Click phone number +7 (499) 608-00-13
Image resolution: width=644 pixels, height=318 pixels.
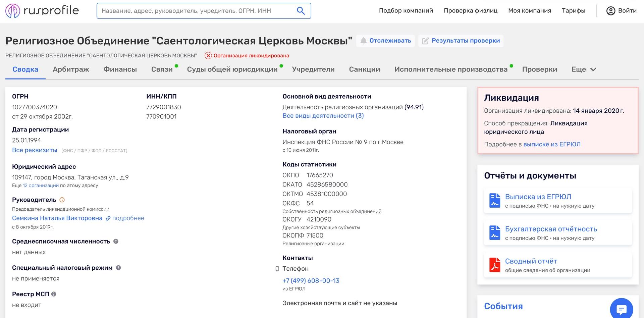(x=311, y=281)
